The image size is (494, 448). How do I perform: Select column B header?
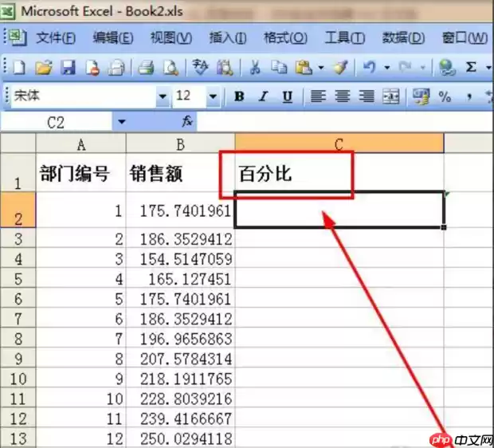tap(181, 143)
